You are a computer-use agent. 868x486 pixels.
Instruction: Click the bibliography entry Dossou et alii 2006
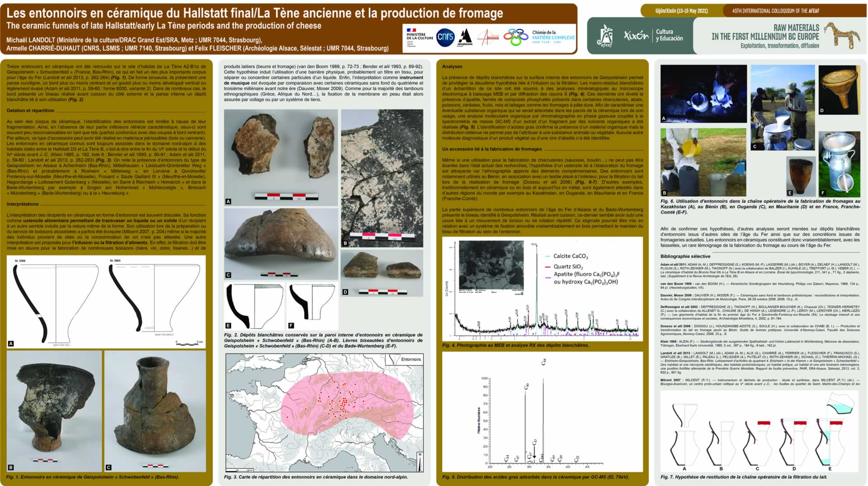(x=760, y=330)
